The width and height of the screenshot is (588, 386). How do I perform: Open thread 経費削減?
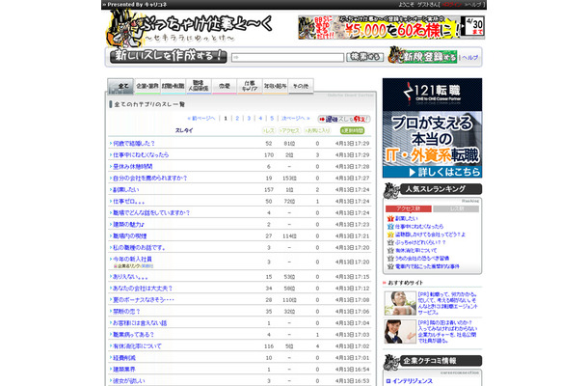click(x=124, y=358)
